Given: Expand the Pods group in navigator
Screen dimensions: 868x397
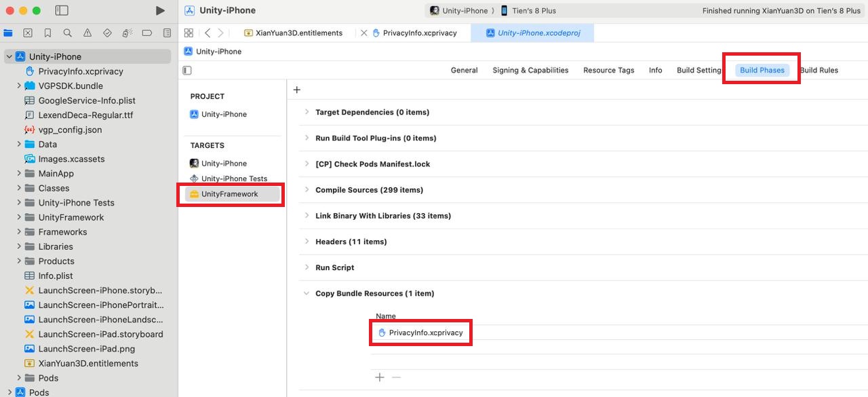Looking at the screenshot, I should pos(20,377).
